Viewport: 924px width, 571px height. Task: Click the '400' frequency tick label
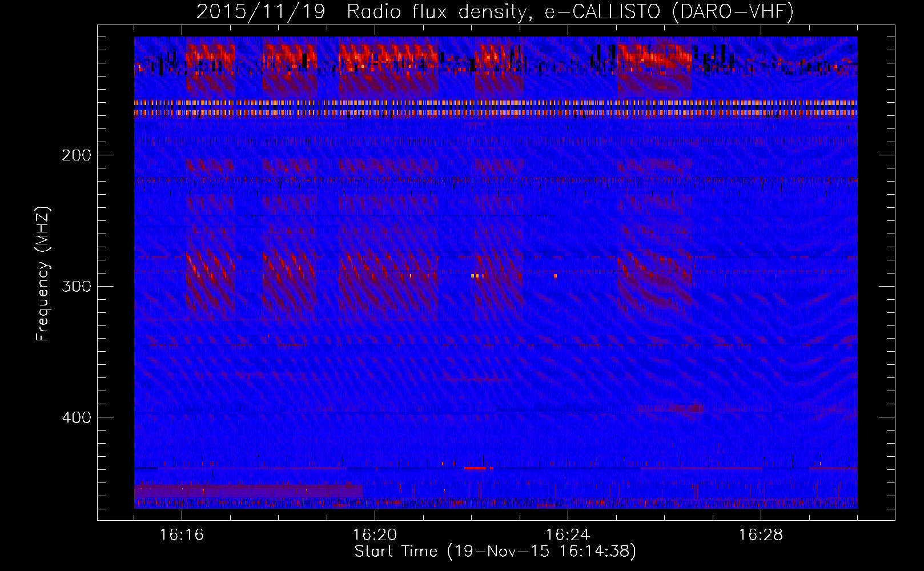point(77,417)
